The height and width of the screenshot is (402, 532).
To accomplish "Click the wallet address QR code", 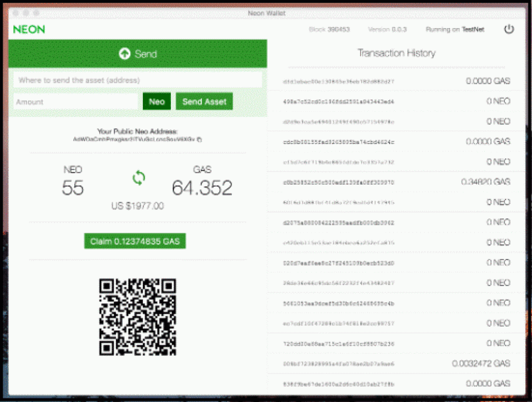I will (137, 317).
